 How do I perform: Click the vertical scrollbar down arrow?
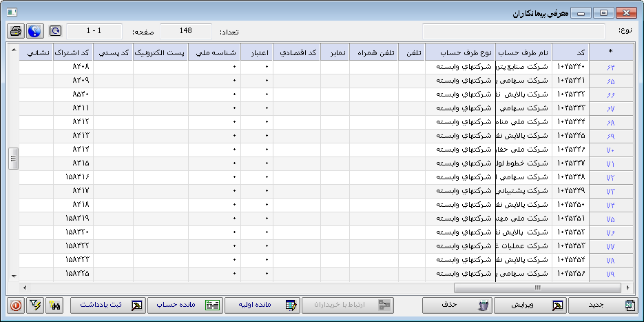pyautogui.click(x=13, y=275)
